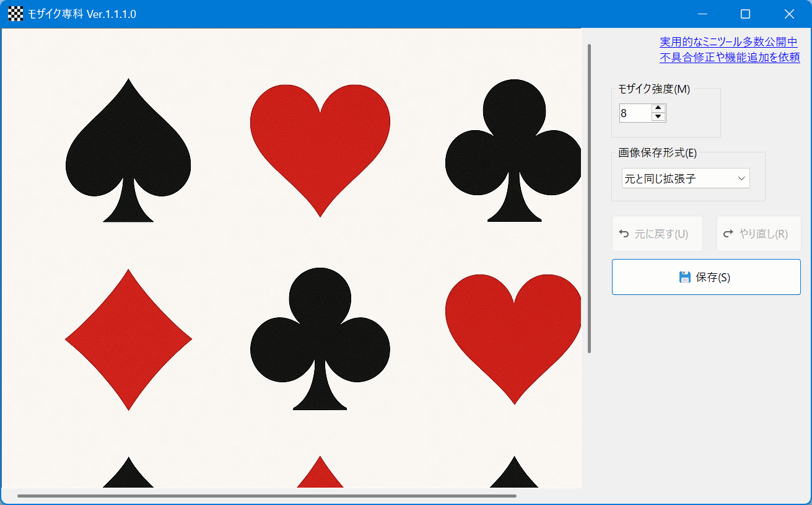
Task: Click the 画像保存形式(E) label
Action: click(x=658, y=152)
